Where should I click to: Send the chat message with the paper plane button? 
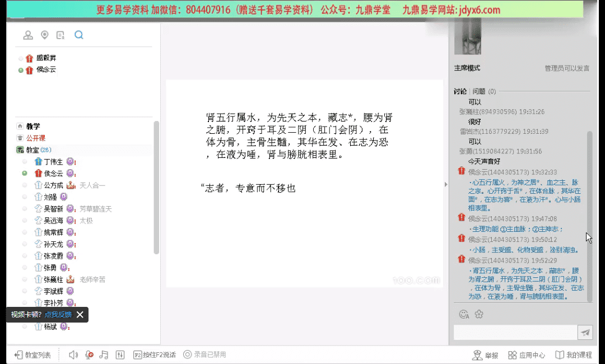click(585, 333)
